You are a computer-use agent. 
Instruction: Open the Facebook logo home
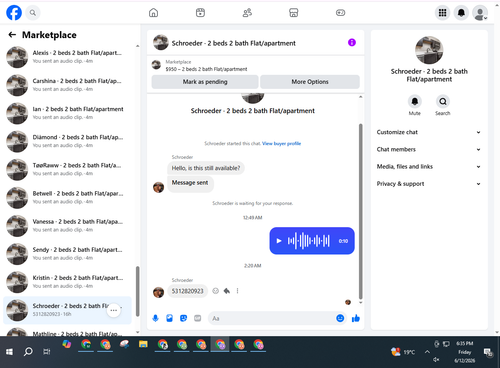click(x=14, y=13)
